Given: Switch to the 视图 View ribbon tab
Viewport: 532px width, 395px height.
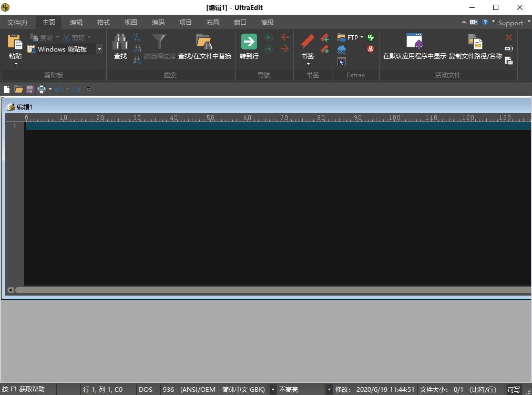Looking at the screenshot, I should (130, 23).
